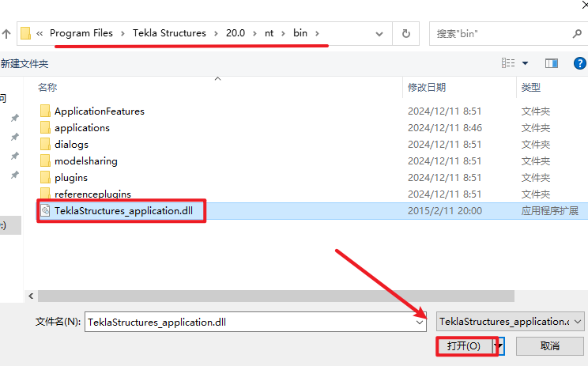The image size is (588, 366).
Task: Click first pin icon in navigation pane
Action: [15, 118]
